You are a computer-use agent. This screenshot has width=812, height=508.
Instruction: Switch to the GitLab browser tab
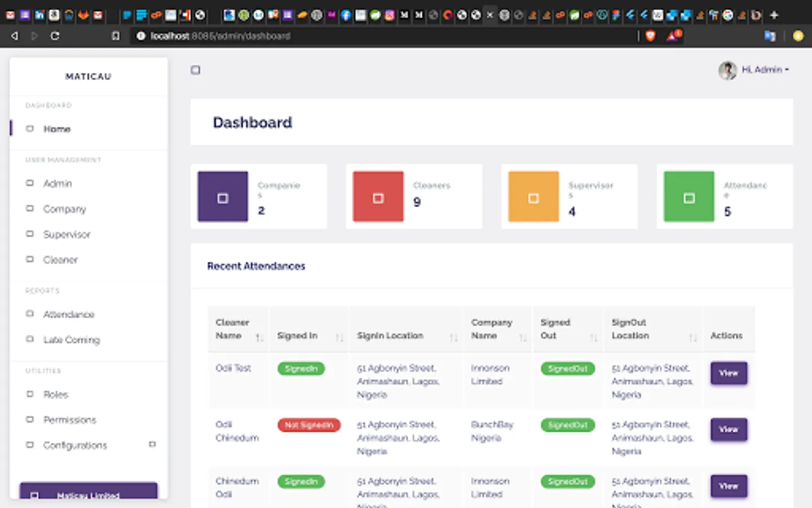point(83,15)
